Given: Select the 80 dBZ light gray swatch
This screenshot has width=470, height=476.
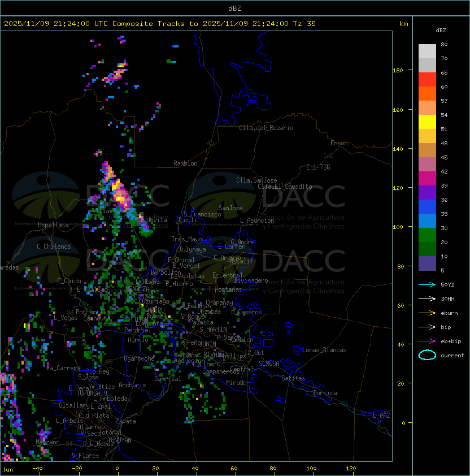Looking at the screenshot, I should (x=427, y=51).
